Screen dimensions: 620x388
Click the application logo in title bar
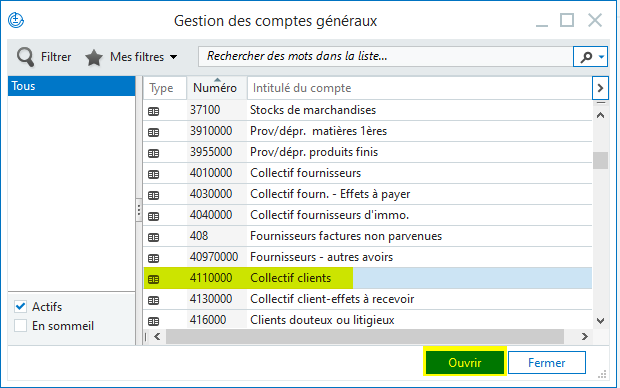(16, 20)
